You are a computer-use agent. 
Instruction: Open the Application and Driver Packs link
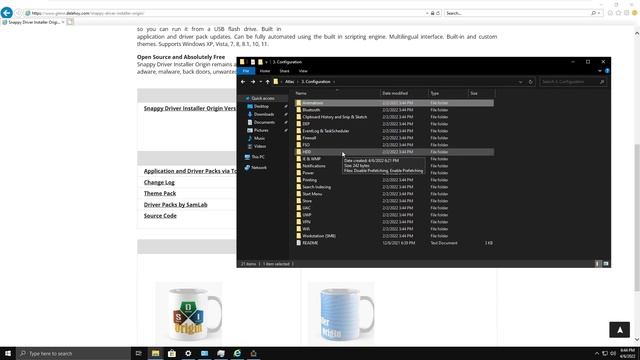tap(190, 171)
